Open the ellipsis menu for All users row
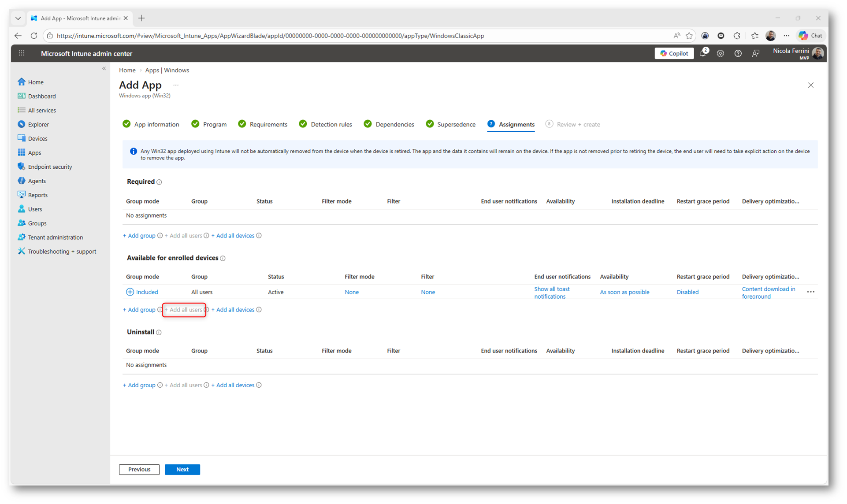This screenshot has width=847, height=504. click(810, 292)
